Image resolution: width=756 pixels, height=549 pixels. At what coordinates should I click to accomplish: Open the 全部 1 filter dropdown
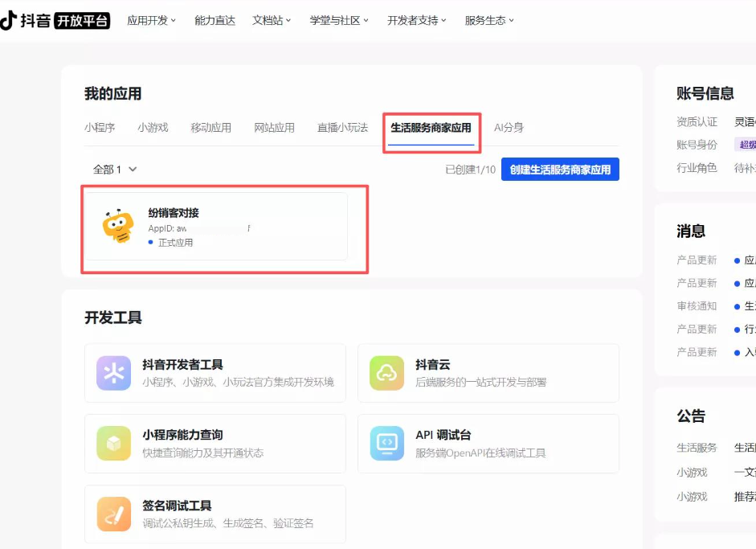(x=115, y=170)
